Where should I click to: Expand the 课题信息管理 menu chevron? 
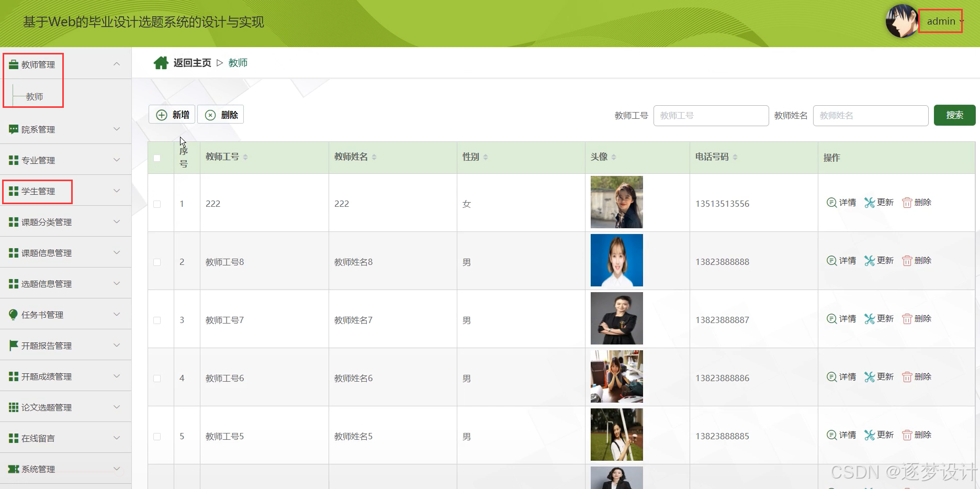[117, 252]
